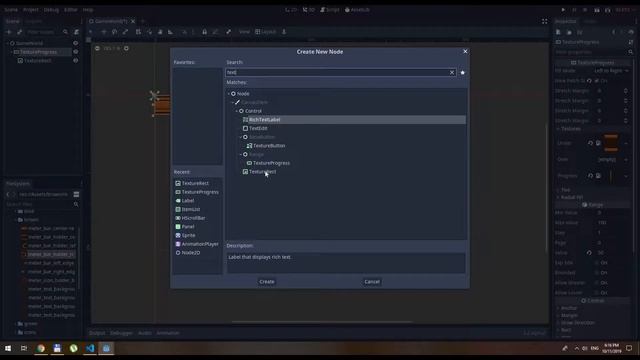Toggle visibility of TextureProgress node
Screen dimensions: 640x360
click(76, 52)
